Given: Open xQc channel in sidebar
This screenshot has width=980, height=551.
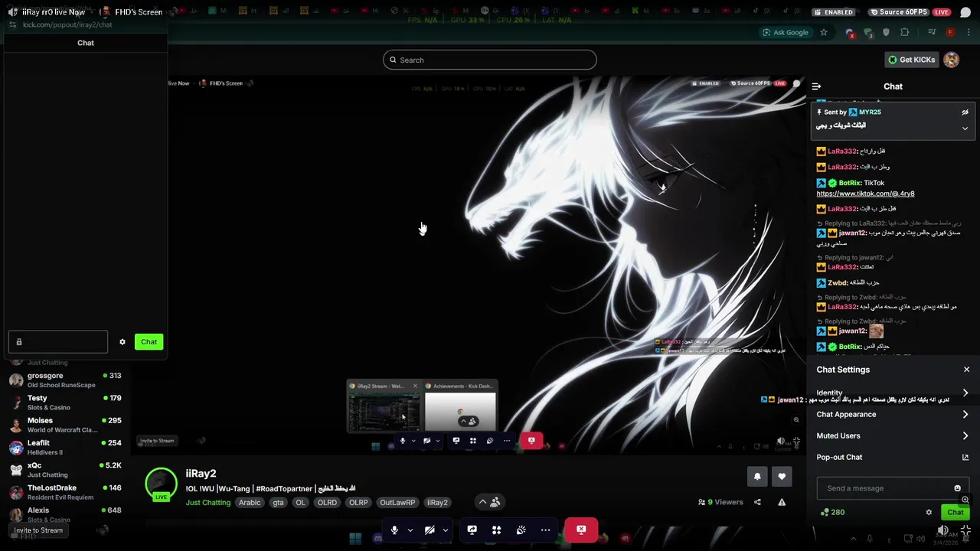Looking at the screenshot, I should click(x=65, y=469).
